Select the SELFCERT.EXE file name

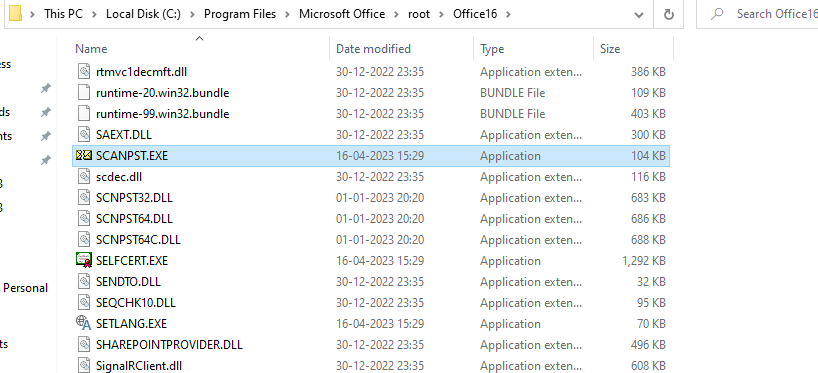pos(132,260)
